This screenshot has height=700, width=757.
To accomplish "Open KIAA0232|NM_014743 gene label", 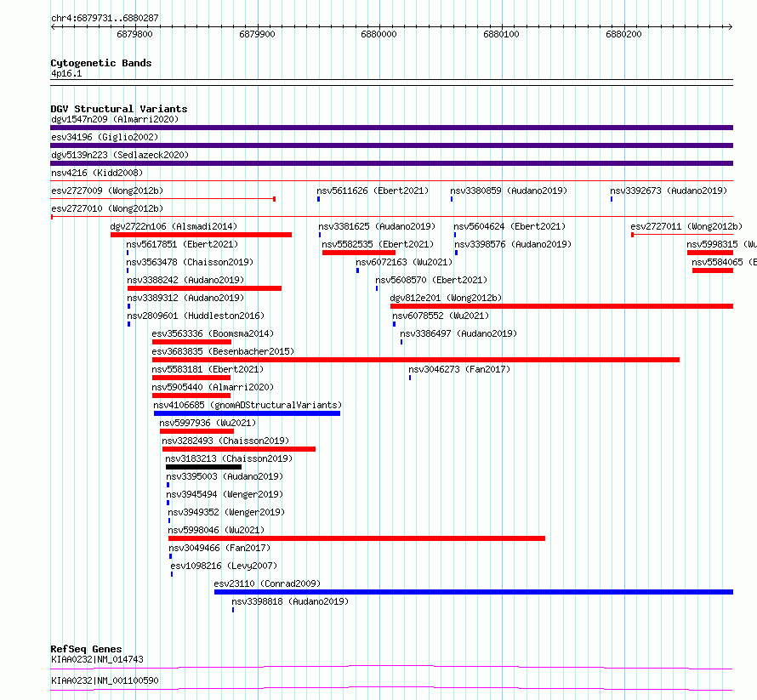I will pos(97,659).
